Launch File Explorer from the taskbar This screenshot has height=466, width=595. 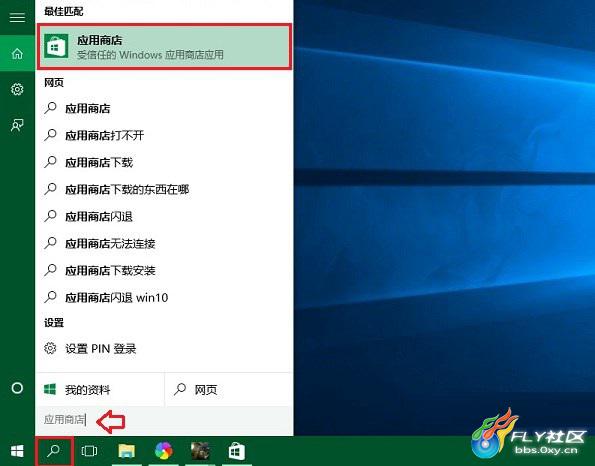126,451
